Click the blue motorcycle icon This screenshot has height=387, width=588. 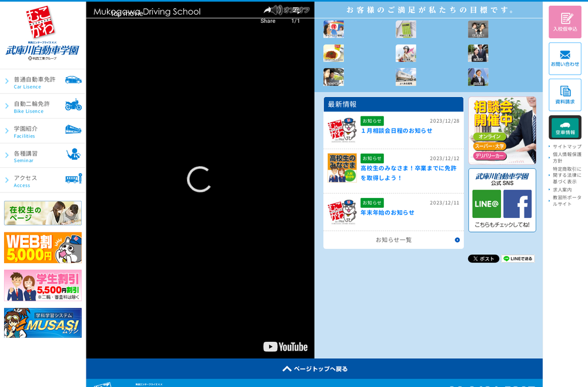click(73, 105)
